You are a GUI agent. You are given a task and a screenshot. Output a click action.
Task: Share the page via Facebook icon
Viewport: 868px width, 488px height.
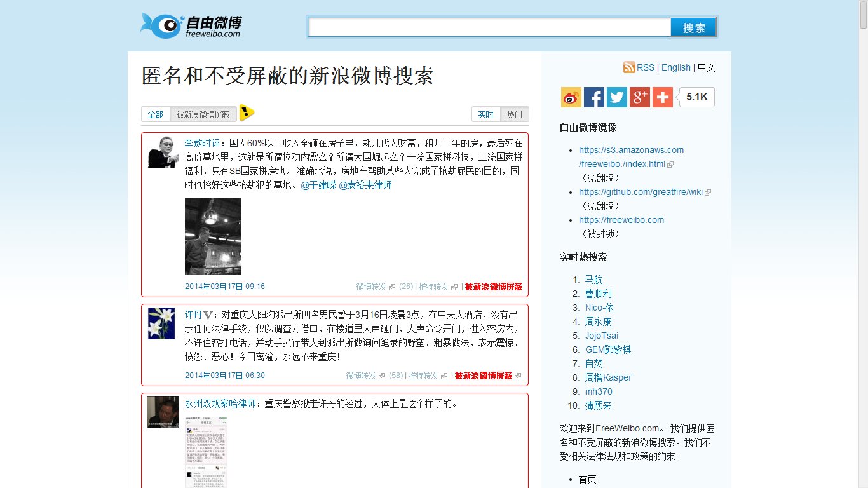pyautogui.click(x=594, y=97)
